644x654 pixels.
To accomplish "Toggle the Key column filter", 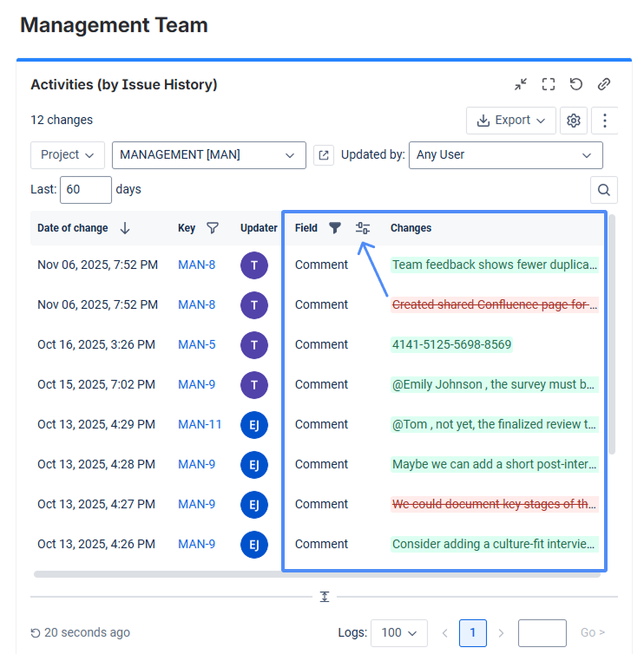I will point(213,228).
